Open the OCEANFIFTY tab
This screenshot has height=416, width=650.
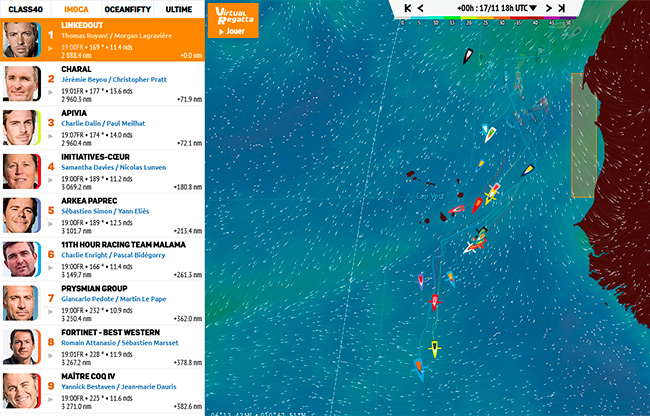click(128, 9)
